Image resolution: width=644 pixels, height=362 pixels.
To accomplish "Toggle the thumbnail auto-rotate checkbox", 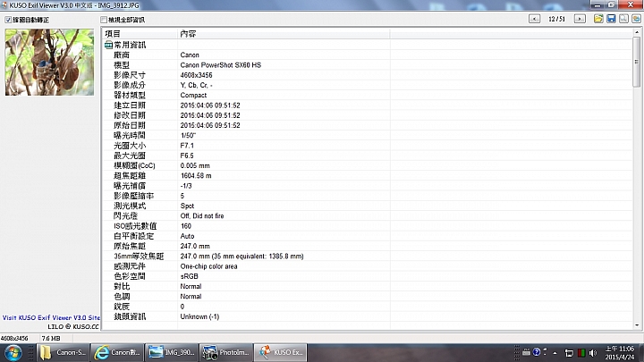I will [x=8, y=20].
